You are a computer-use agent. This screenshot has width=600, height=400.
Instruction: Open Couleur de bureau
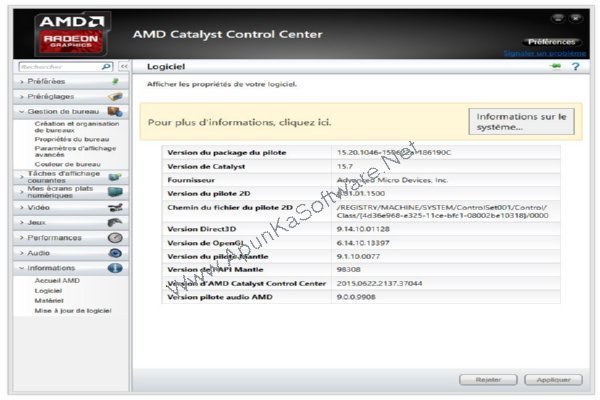point(67,164)
